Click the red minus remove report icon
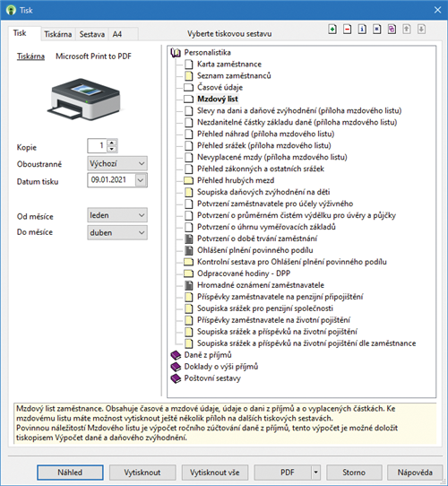Image resolution: width=448 pixels, height=486 pixels. tap(348, 30)
